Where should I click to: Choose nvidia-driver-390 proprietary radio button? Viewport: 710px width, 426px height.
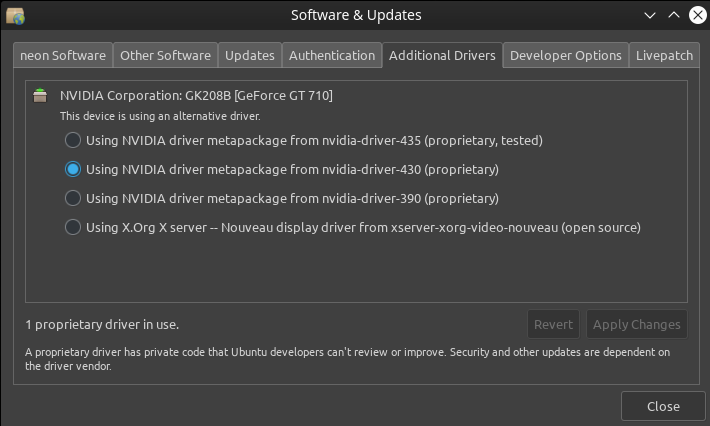click(x=72, y=198)
